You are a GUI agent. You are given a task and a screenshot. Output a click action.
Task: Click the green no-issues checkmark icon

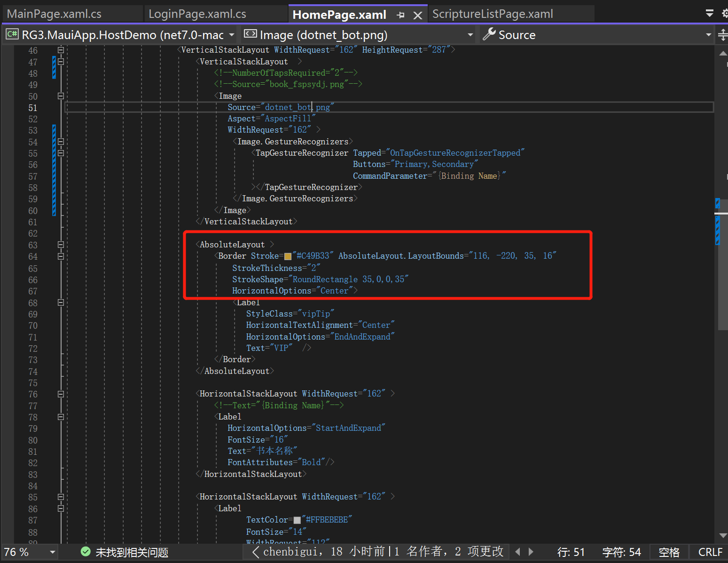click(x=86, y=552)
